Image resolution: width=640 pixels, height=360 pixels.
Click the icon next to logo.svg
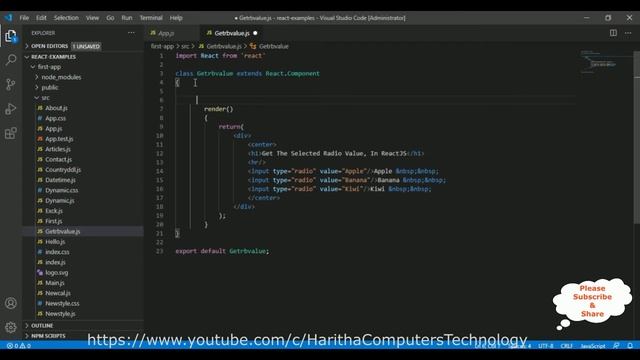pos(40,273)
